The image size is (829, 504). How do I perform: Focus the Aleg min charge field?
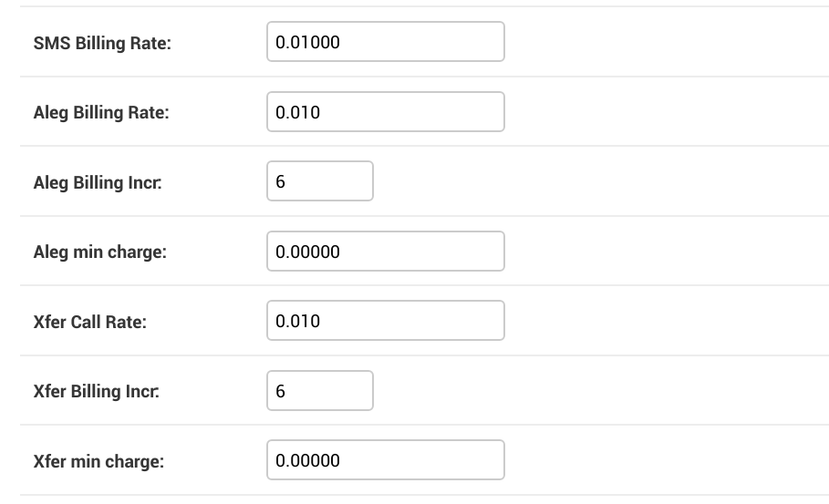(386, 251)
